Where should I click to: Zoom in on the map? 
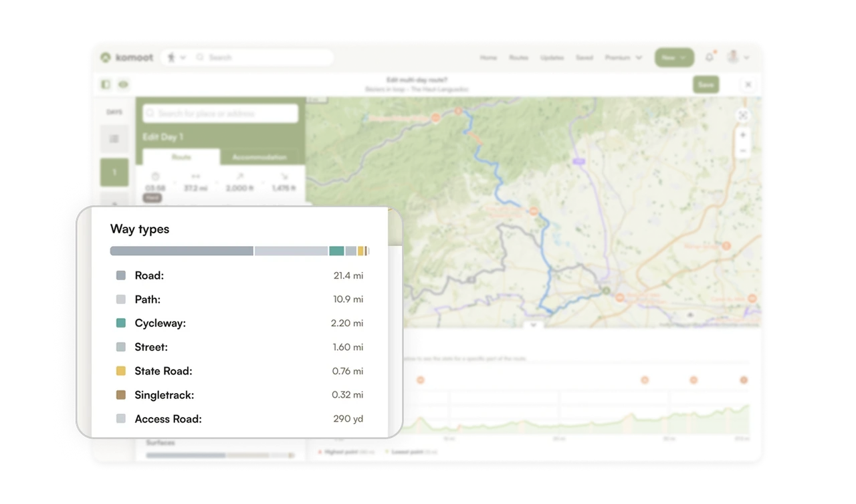tap(743, 135)
